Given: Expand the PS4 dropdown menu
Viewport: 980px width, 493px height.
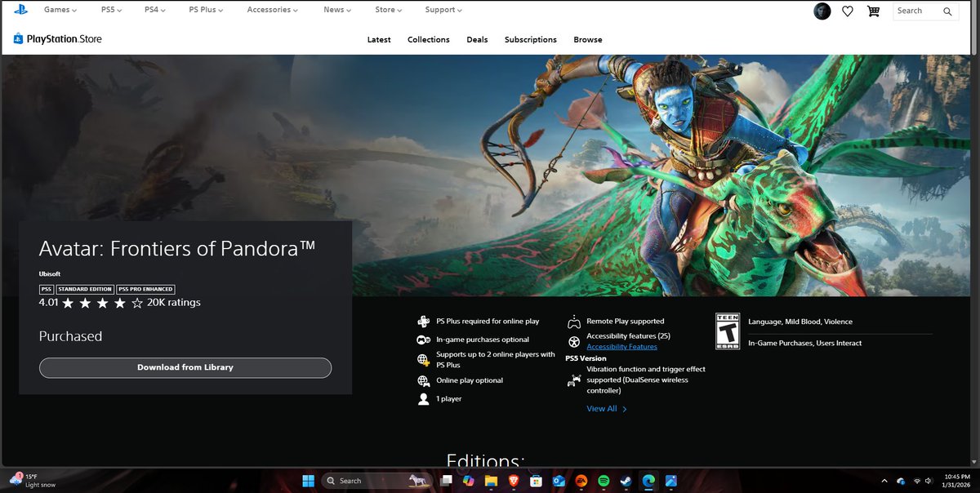Looking at the screenshot, I should point(154,10).
